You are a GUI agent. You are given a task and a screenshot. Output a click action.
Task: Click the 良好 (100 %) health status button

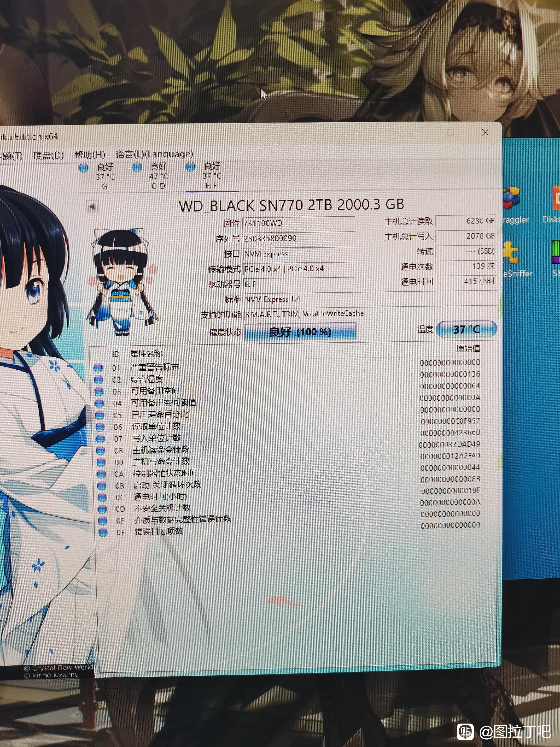pos(300,332)
